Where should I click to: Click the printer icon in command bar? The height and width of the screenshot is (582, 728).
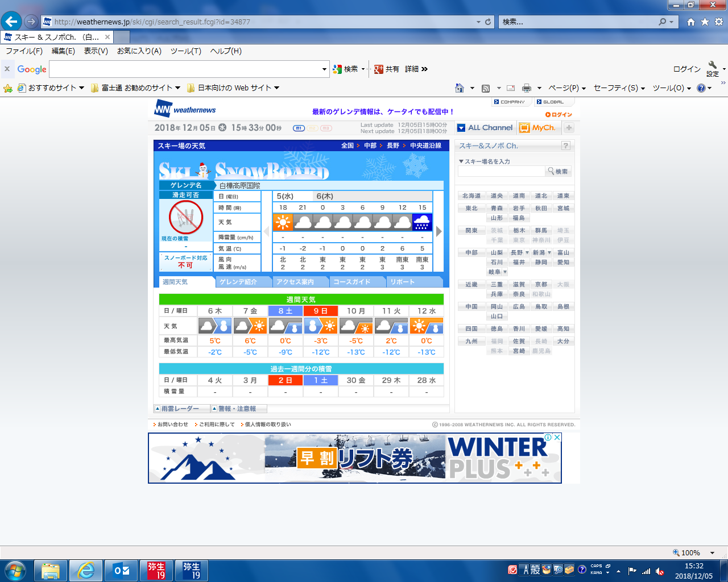(527, 88)
